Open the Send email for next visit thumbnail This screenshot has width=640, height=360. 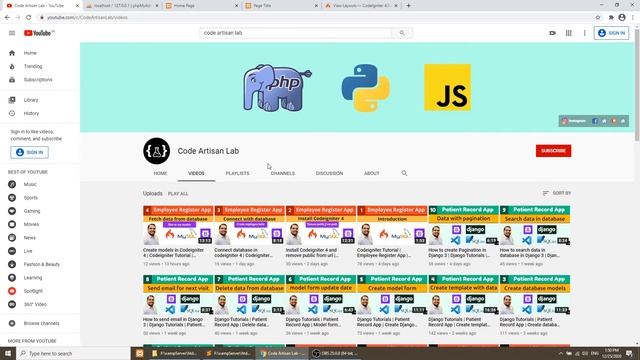click(x=178, y=295)
